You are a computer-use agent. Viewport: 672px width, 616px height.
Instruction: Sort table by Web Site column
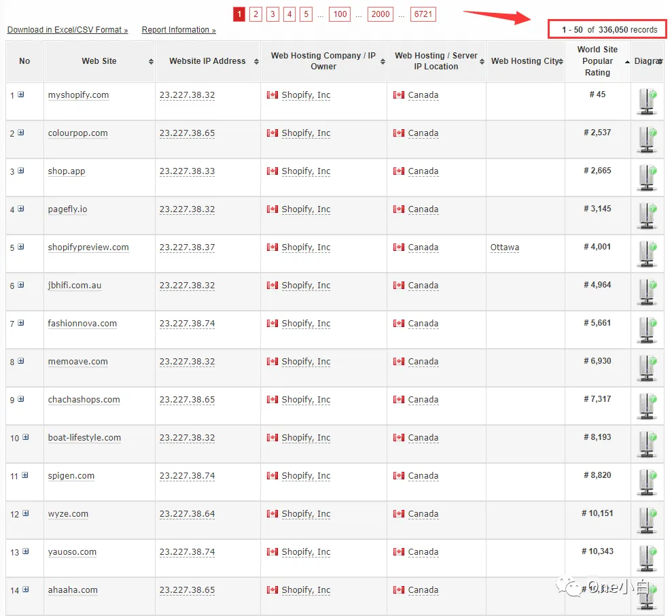pyautogui.click(x=151, y=61)
